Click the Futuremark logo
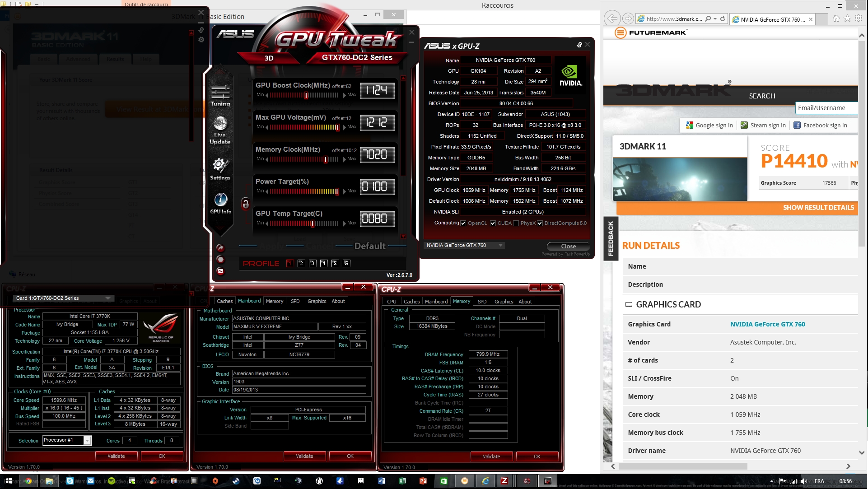Screen dimensions: 868x489 click(651, 33)
